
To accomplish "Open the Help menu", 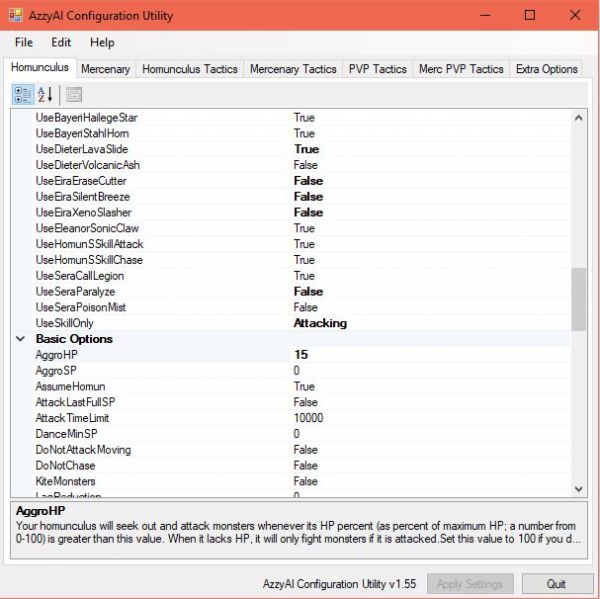I will tap(102, 43).
